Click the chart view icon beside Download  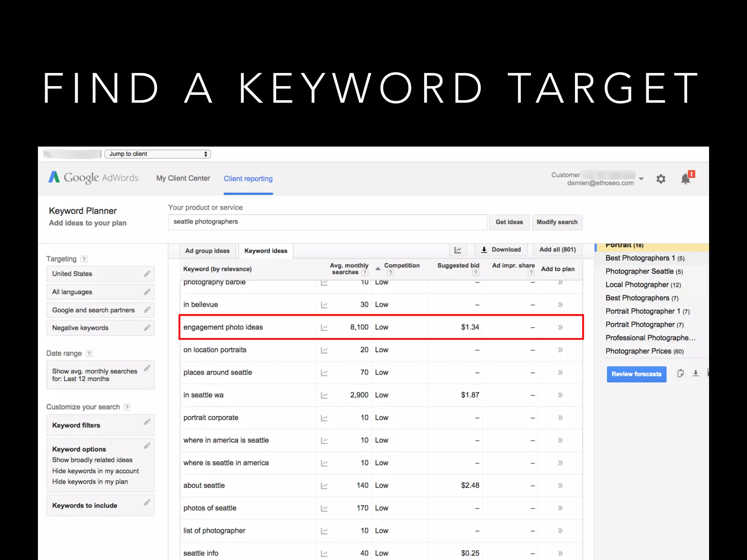[x=458, y=250]
